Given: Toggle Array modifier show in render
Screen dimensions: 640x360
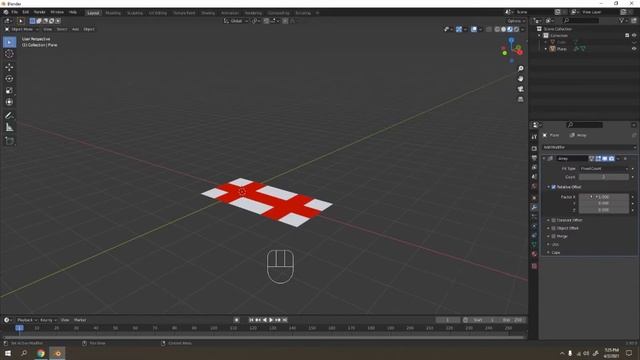Looking at the screenshot, I should pyautogui.click(x=611, y=158).
